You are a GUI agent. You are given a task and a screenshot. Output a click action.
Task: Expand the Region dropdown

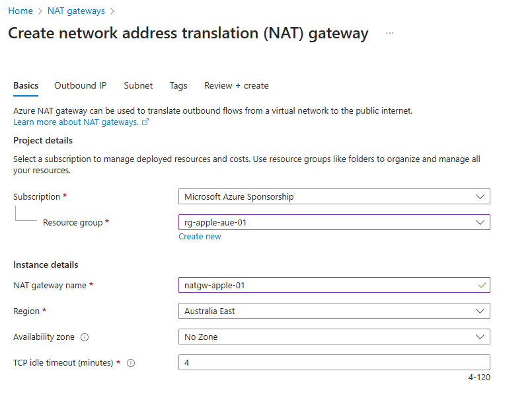[x=334, y=311]
